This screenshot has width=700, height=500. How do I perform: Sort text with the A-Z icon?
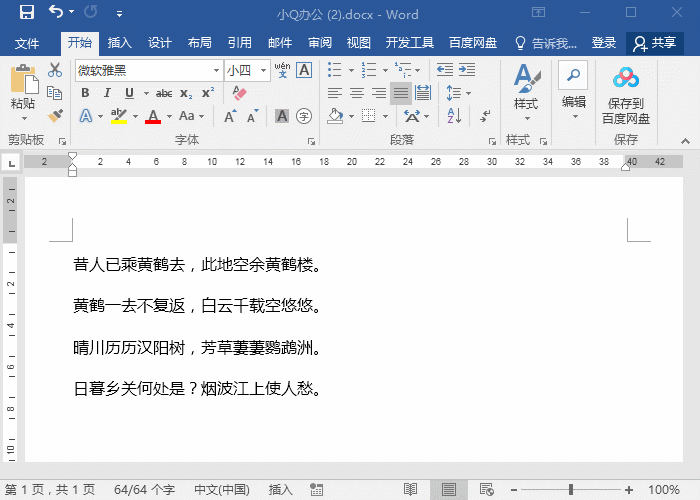[x=454, y=116]
